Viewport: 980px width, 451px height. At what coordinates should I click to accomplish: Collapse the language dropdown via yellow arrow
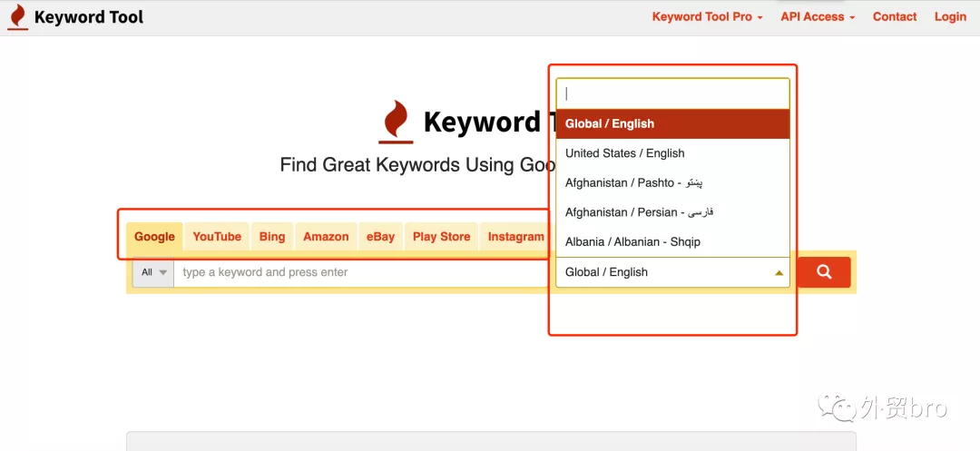(x=779, y=273)
